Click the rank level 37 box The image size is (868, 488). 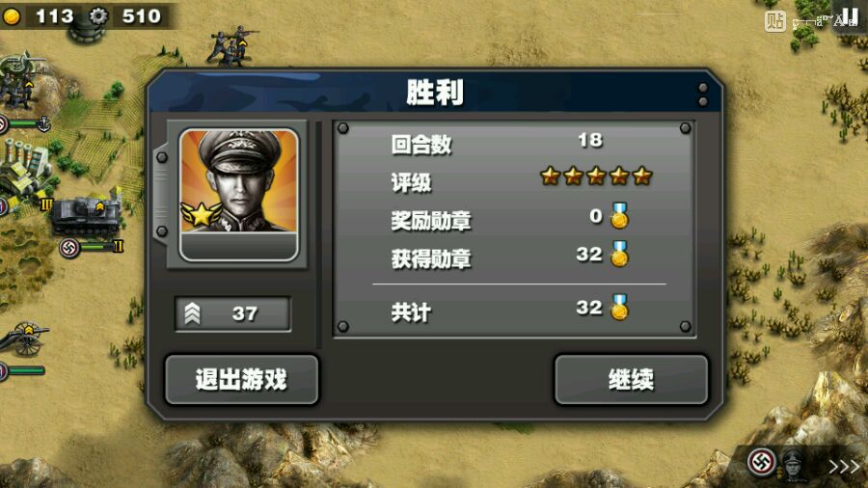pos(233,313)
